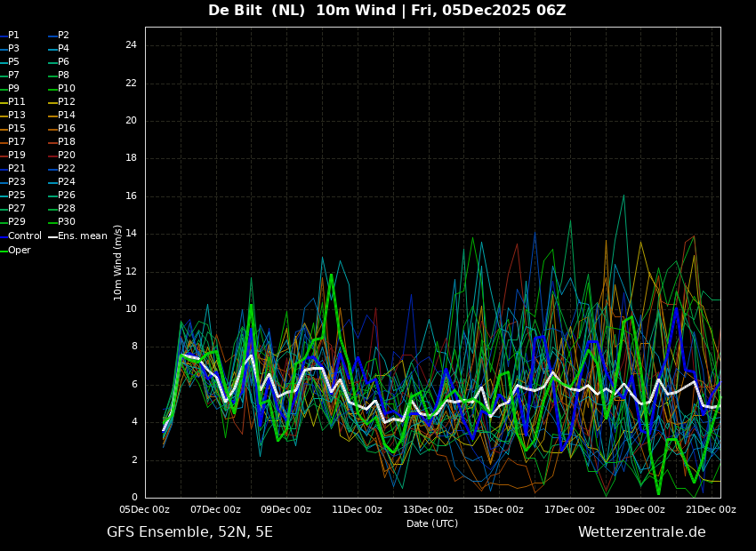Click the GFS Ensemble, 52N, 5E caption

189,532
